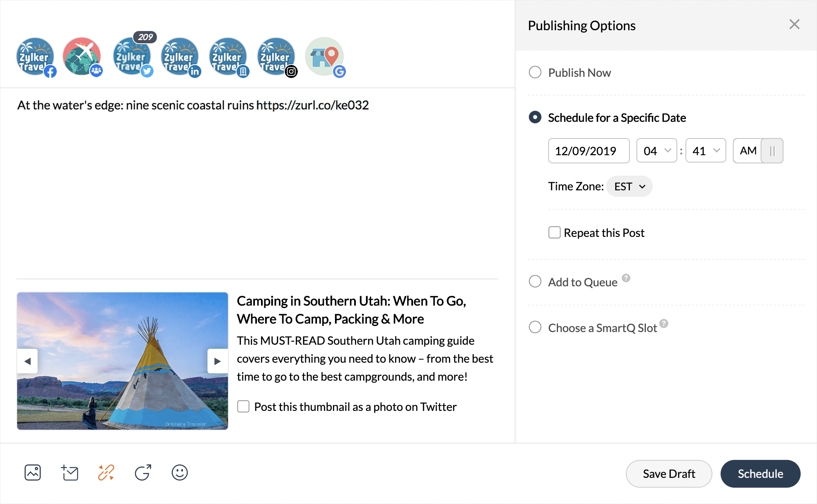Select the Google My Business channel icon
The width and height of the screenshot is (817, 504).
tap(324, 57)
